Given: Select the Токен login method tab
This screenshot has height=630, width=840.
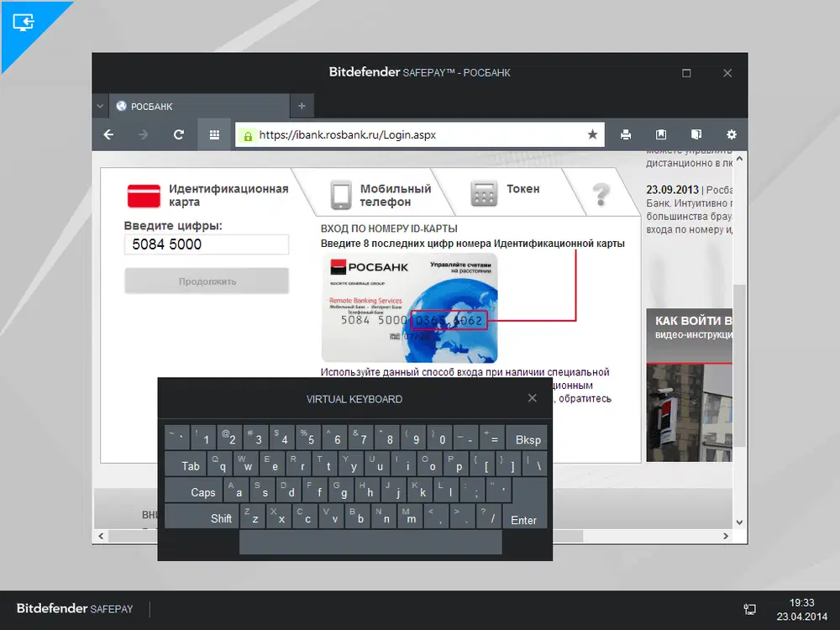Looking at the screenshot, I should (509, 191).
